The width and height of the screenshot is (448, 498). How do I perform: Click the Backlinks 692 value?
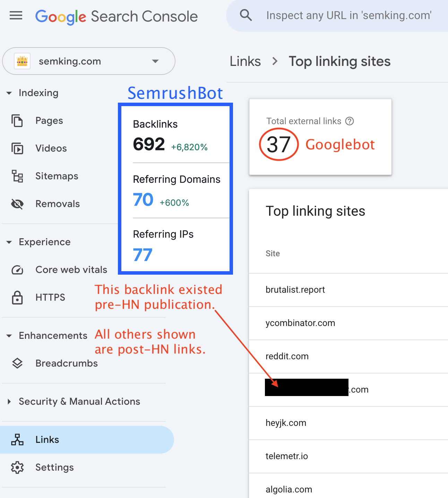tap(149, 144)
